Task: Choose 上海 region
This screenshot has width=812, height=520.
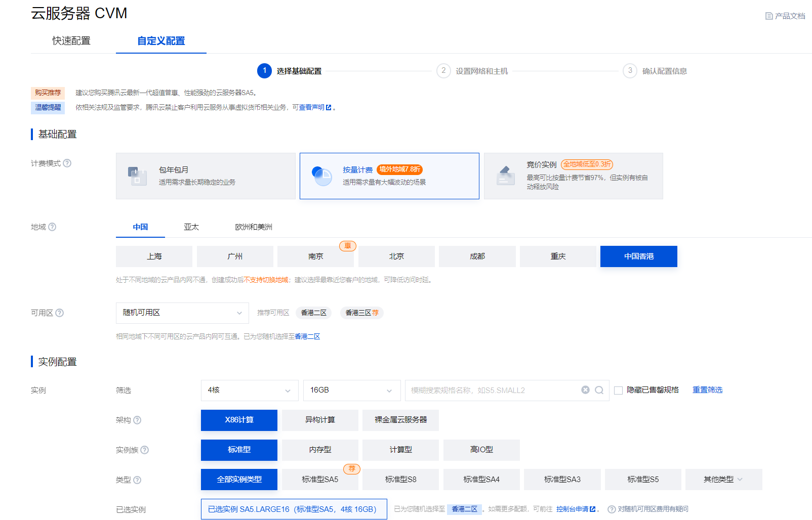Action: click(154, 256)
